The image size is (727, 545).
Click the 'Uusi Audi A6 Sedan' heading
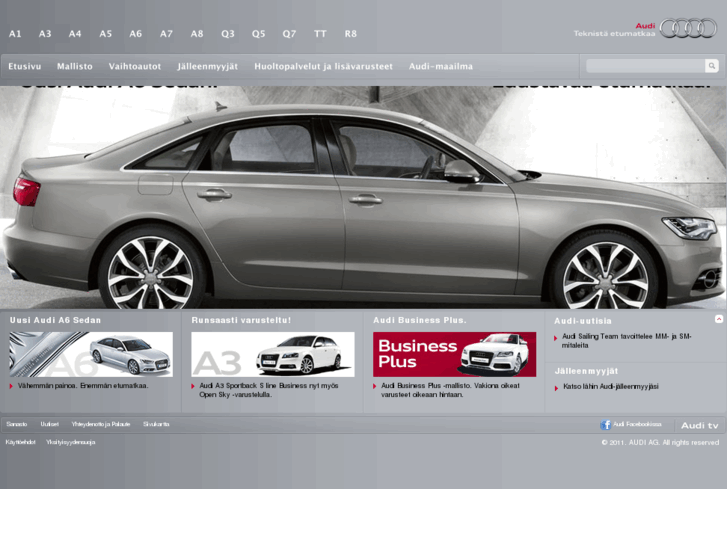pos(55,320)
